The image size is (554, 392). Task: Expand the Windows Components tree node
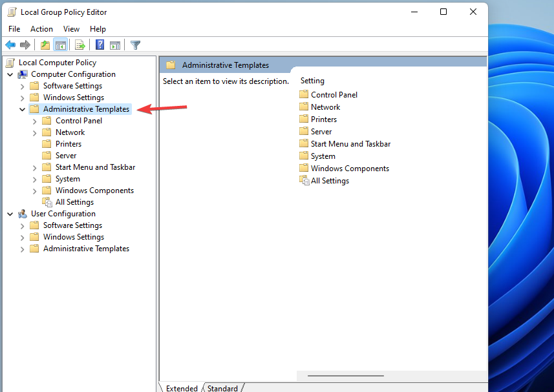tap(35, 191)
